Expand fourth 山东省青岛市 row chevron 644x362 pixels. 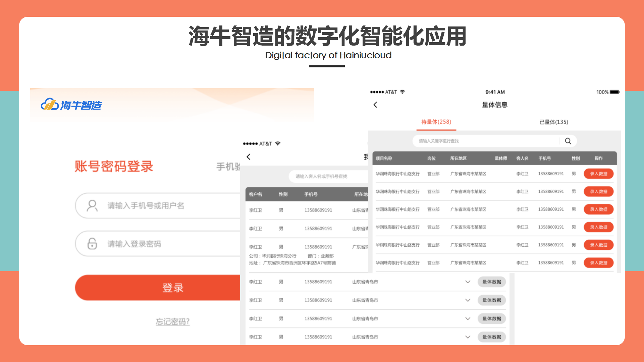(x=468, y=337)
